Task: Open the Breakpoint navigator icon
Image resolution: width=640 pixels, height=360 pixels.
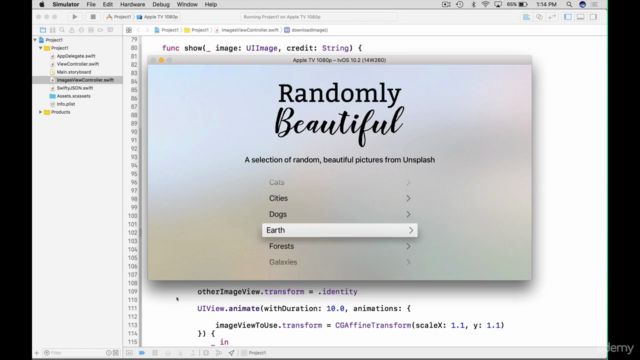Action: pyautogui.click(x=100, y=30)
